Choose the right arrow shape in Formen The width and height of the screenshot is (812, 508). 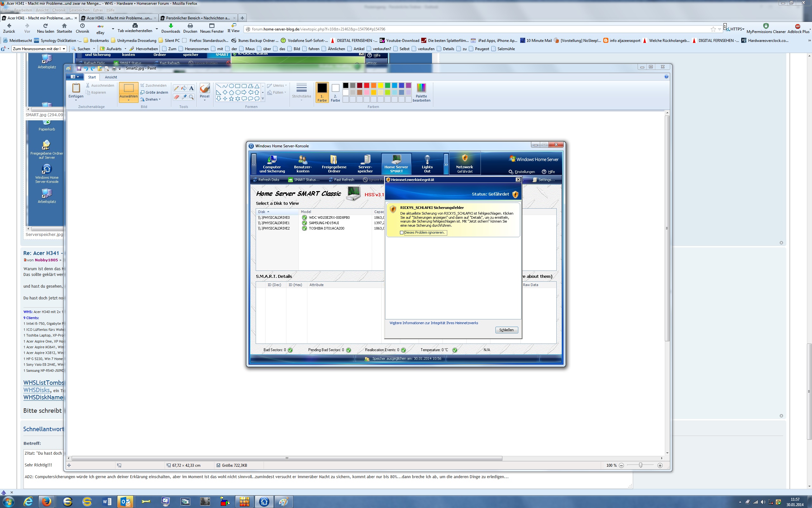[244, 92]
